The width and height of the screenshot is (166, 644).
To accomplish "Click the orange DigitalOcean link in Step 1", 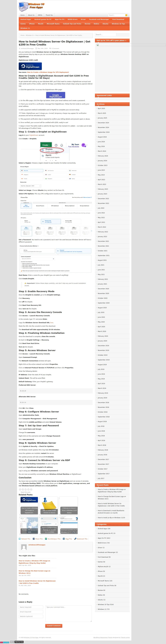I will (x=34, y=135).
